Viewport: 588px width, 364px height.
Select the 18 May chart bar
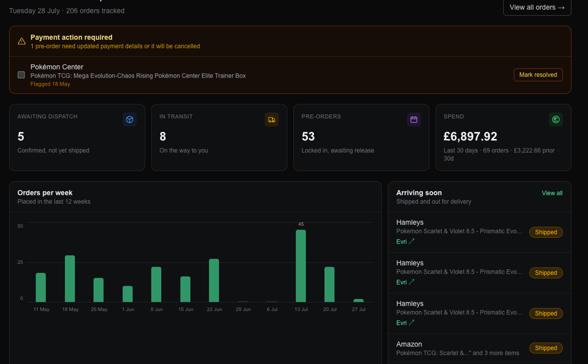[x=70, y=279]
